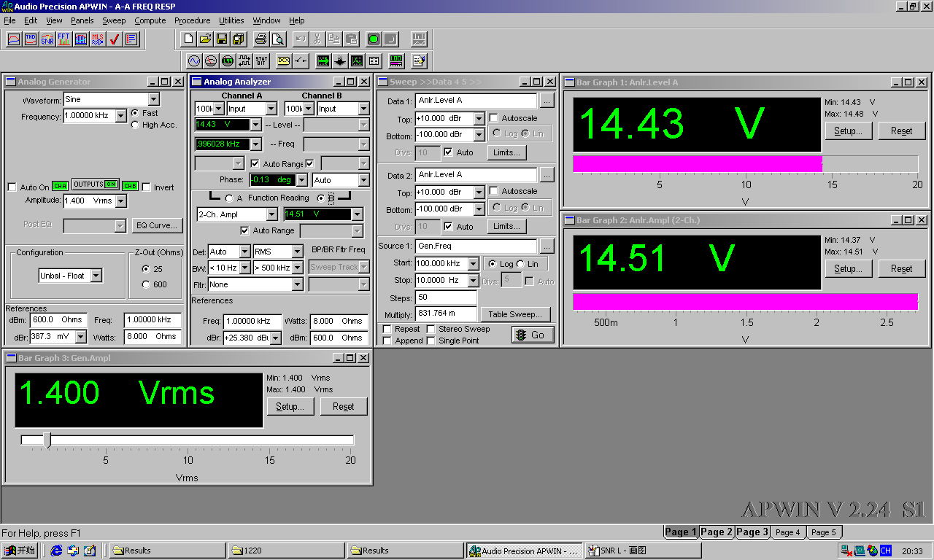Viewport: 934px width, 560px height.
Task: Open the generator Amplitude units dropdown
Action: (121, 201)
